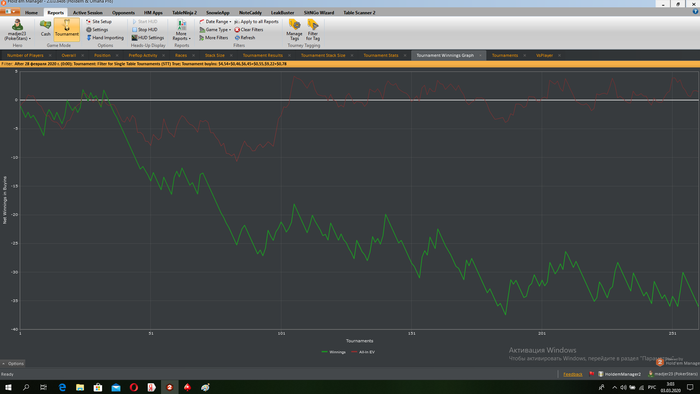The height and width of the screenshot is (394, 700).
Task: Open the Hold'em Manager application menu button
Action: tap(10, 12)
